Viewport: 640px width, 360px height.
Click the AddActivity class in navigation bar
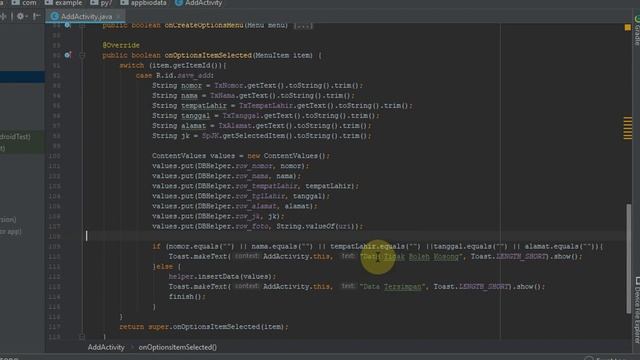point(198,3)
